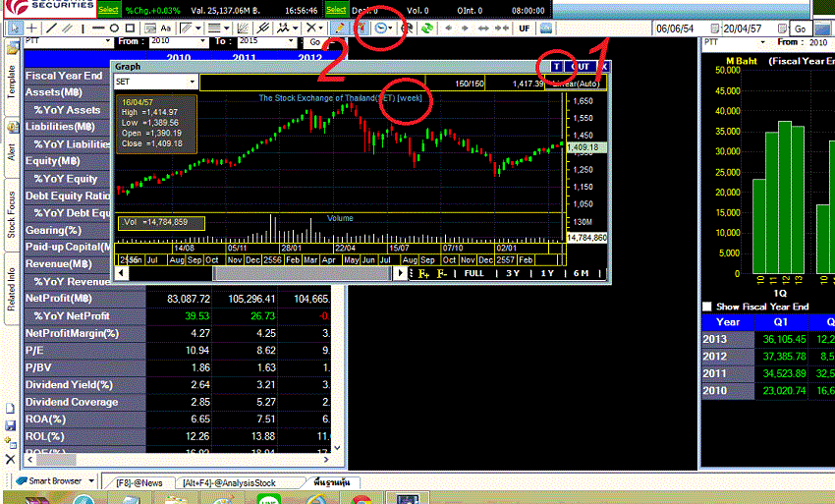Click the FULL range button in Graph
The image size is (835, 504).
click(x=473, y=273)
